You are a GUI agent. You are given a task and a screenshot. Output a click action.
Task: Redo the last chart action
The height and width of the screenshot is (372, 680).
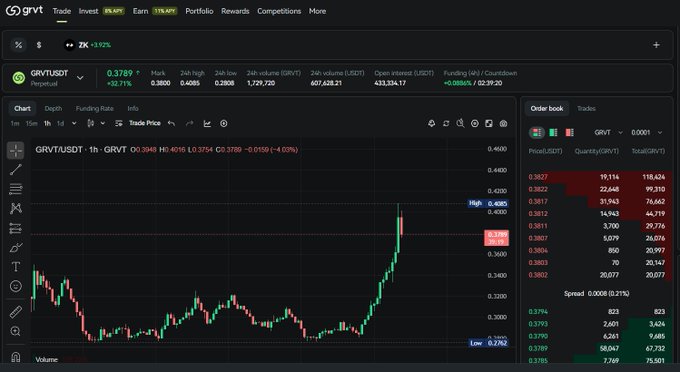[190, 124]
